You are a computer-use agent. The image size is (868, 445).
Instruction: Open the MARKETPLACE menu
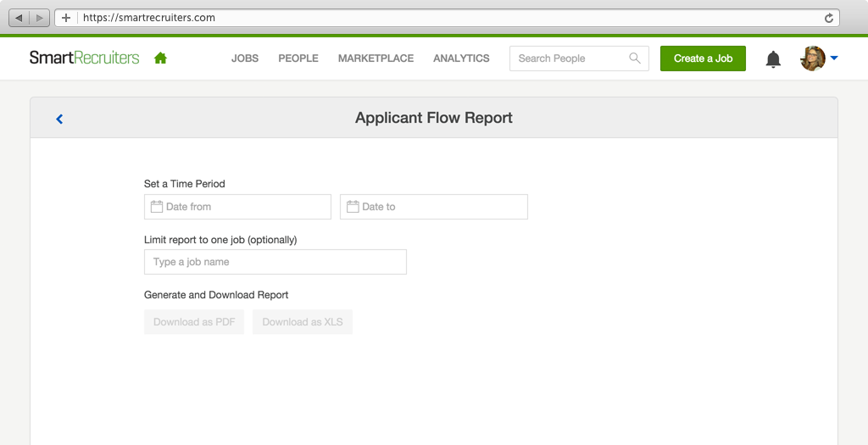[x=376, y=58]
